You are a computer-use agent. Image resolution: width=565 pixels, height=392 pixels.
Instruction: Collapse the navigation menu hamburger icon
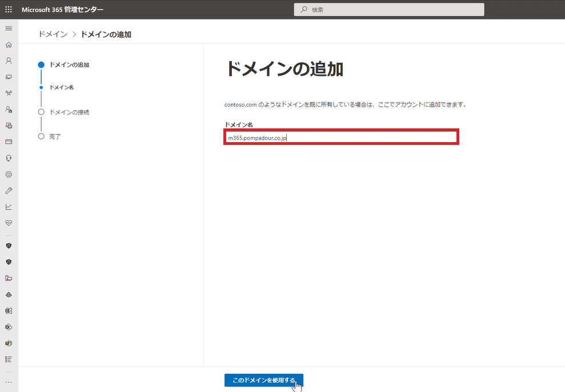[9, 29]
